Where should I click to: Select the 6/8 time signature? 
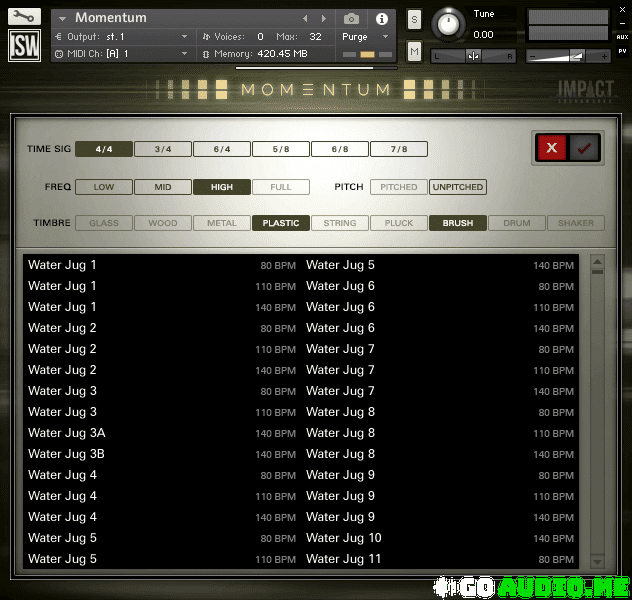[x=340, y=149]
